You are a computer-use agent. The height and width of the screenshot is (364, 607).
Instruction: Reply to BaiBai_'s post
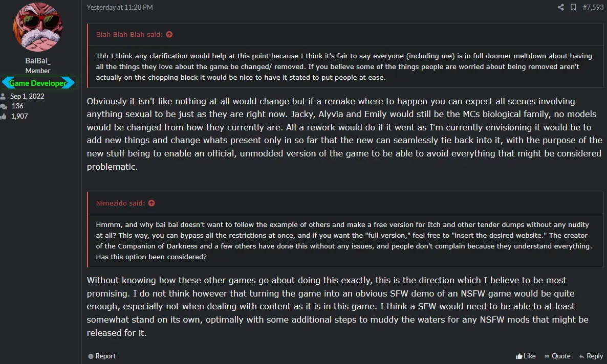click(591, 356)
